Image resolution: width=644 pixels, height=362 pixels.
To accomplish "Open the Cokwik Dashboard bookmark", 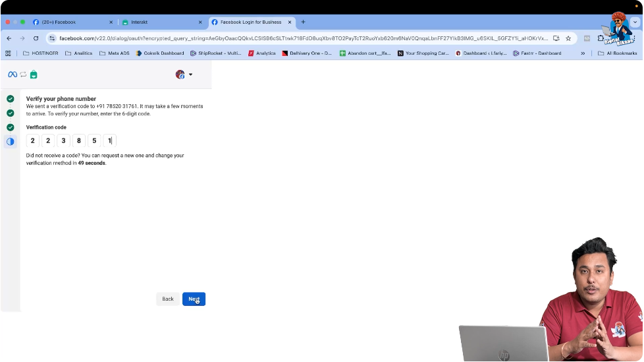I will coord(160,53).
